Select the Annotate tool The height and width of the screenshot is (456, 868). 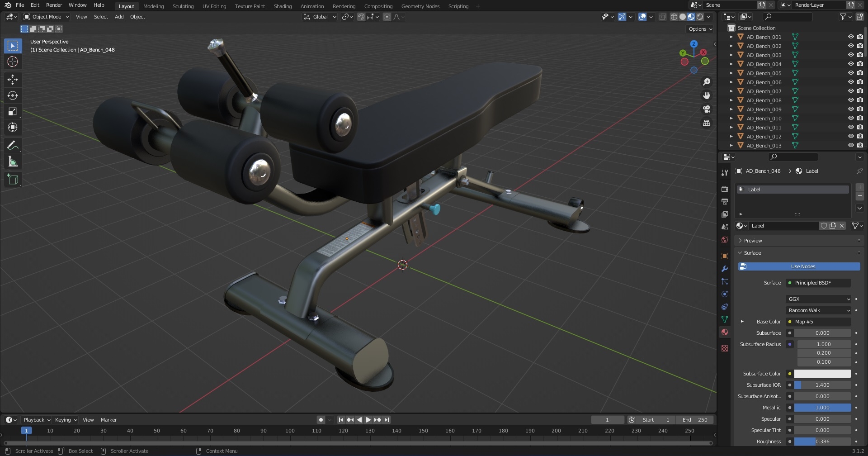click(x=13, y=145)
